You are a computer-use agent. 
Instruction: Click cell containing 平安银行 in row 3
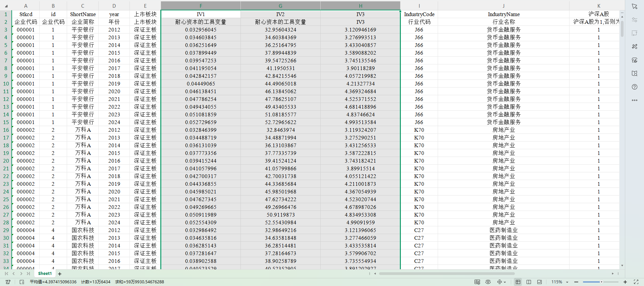(83, 30)
